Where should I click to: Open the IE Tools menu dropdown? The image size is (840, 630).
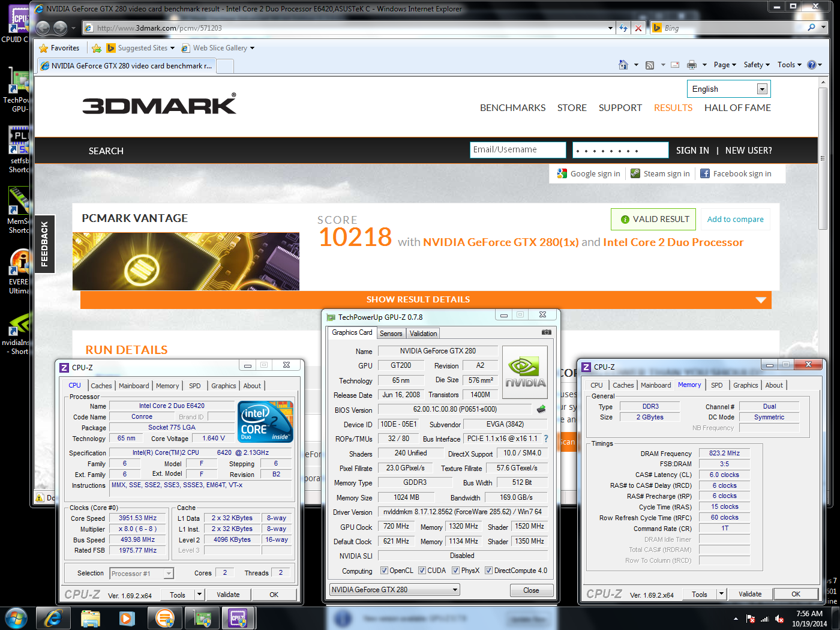[789, 65]
